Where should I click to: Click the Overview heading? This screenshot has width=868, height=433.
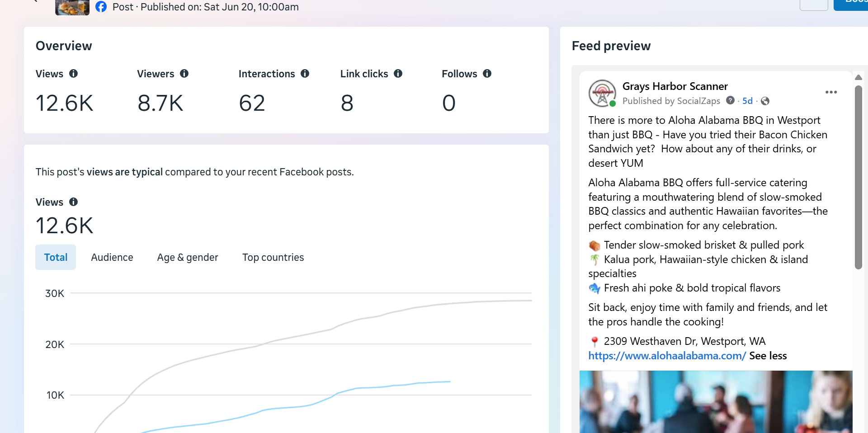click(64, 46)
